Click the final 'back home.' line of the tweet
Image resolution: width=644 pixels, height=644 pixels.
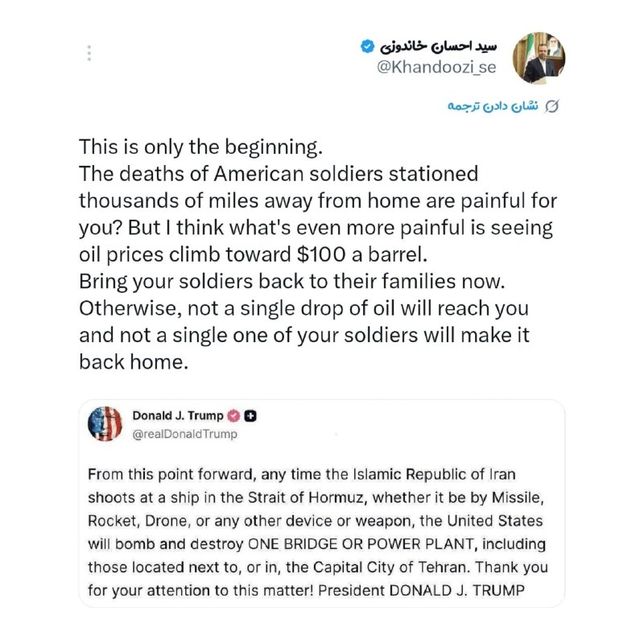click(134, 361)
